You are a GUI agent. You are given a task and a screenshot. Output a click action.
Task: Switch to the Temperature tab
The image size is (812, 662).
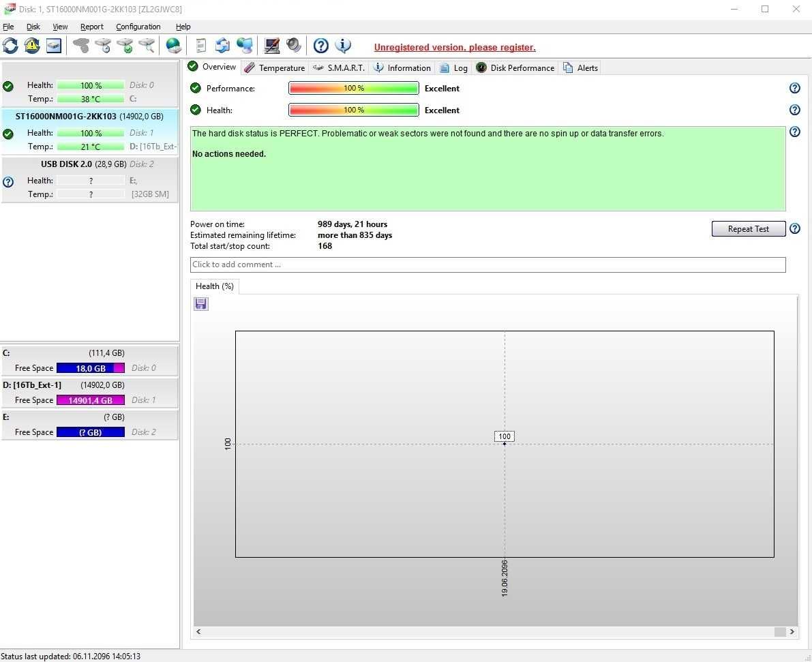(x=275, y=68)
